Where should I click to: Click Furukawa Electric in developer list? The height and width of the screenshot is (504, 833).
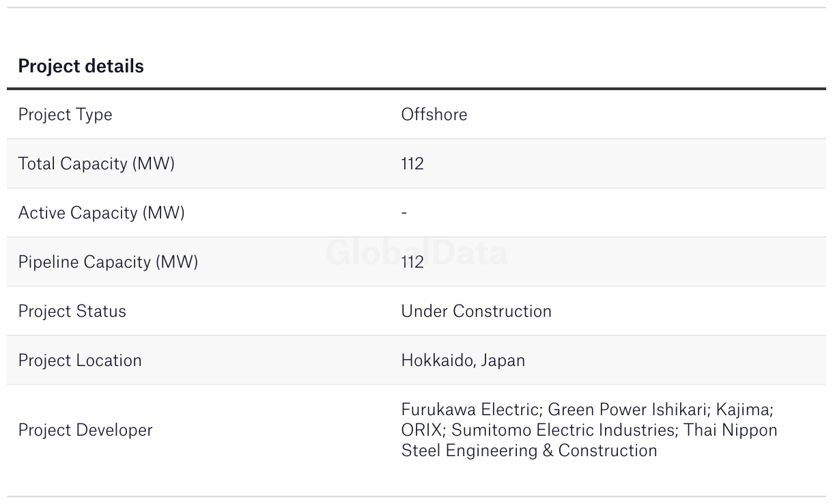(x=471, y=410)
